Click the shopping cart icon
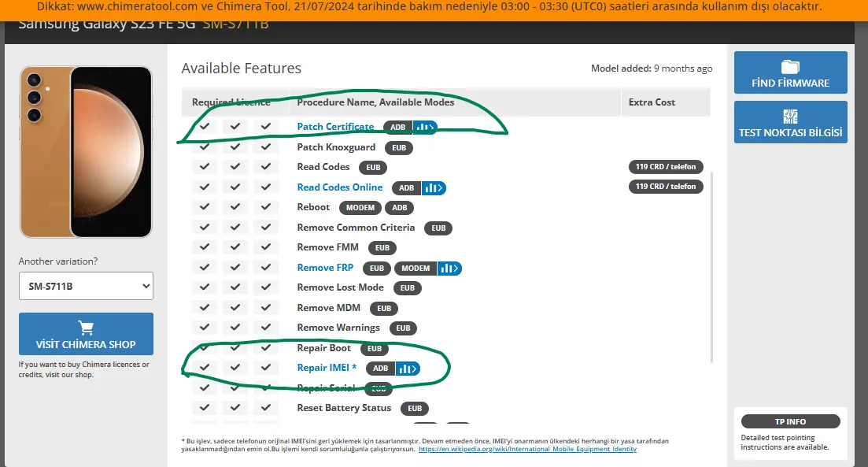 click(x=86, y=328)
